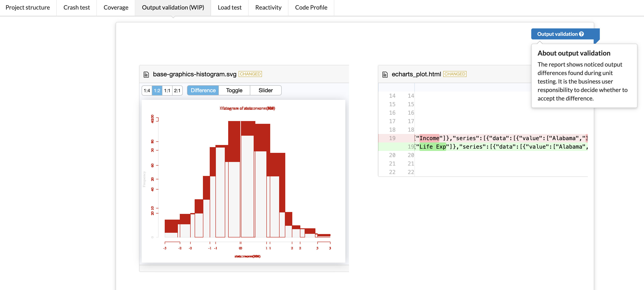Switch to the Reactivity tab
Screen dimensions: 644x290
tap(268, 7)
